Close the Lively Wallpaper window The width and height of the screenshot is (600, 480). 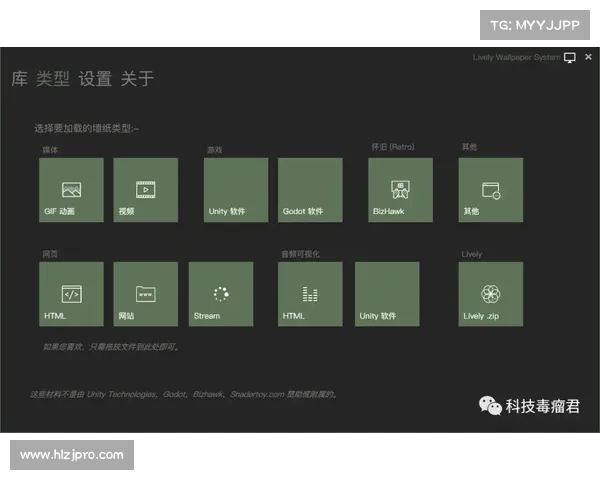(x=587, y=58)
